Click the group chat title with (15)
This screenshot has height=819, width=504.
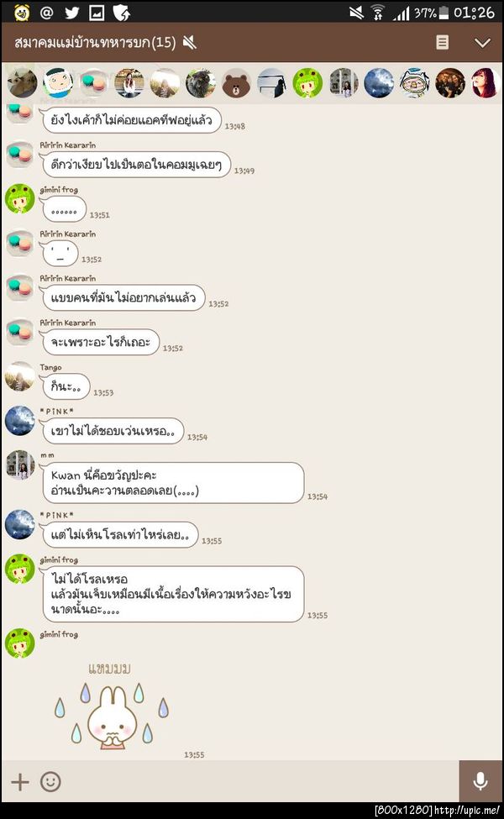(x=95, y=42)
